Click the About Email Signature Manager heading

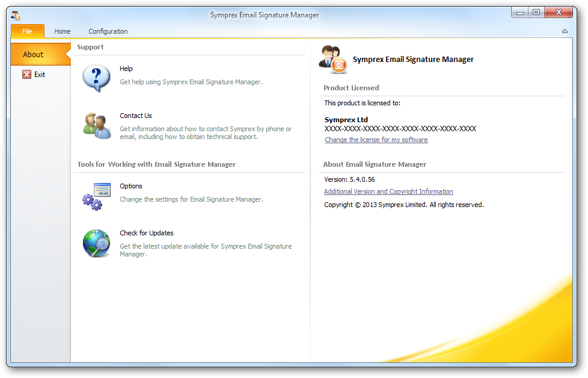[375, 164]
